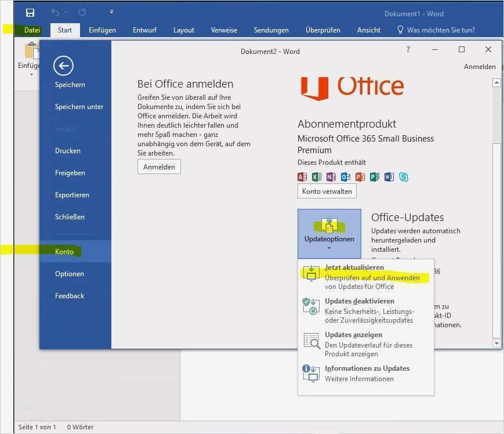Select the Excel product icon

click(x=316, y=177)
